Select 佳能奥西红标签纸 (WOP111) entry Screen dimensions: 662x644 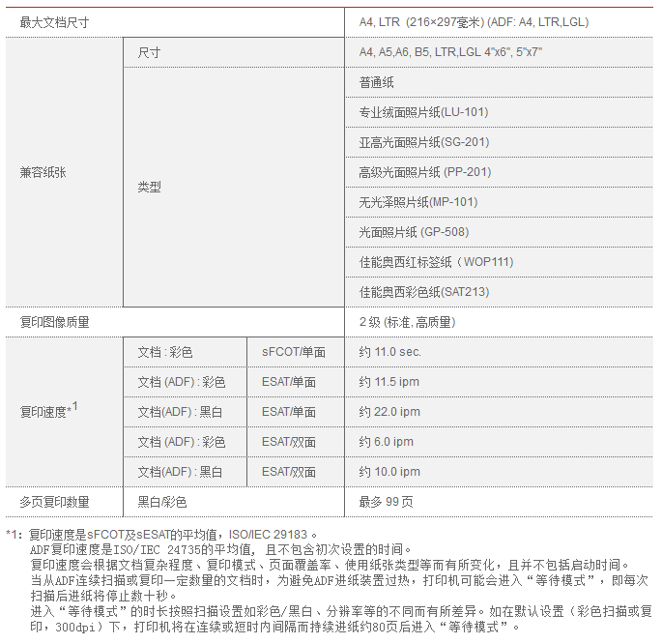[x=436, y=262]
